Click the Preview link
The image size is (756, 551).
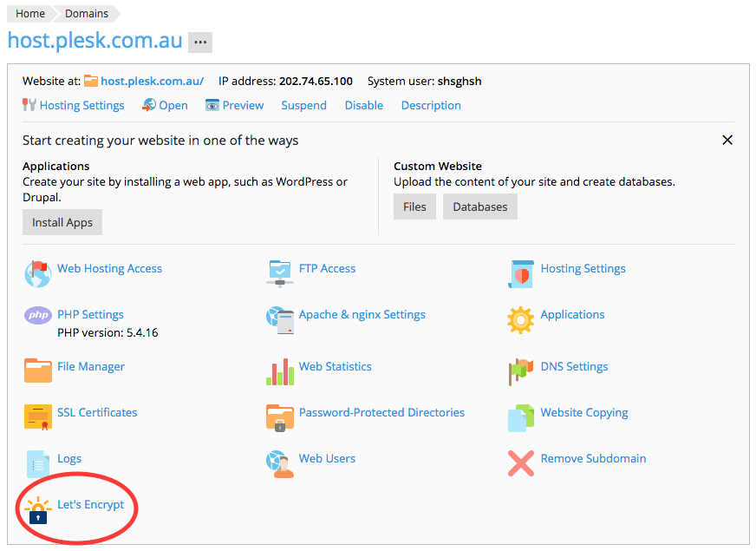pos(243,105)
